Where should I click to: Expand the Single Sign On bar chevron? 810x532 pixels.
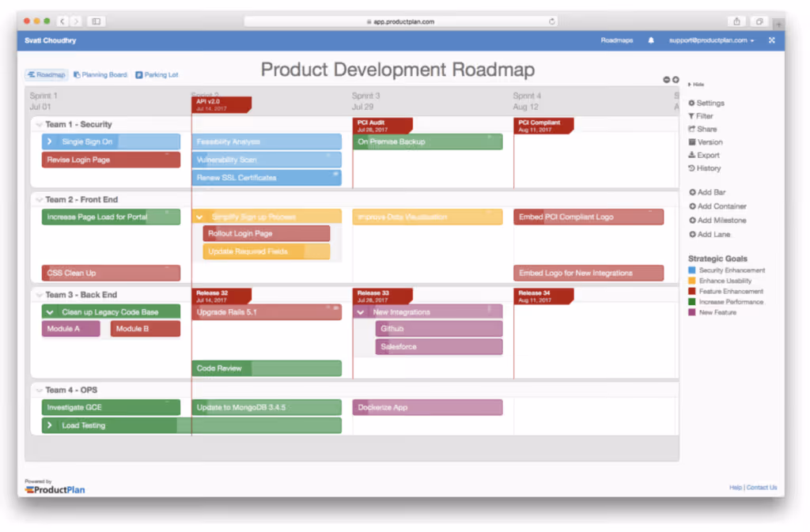(x=48, y=140)
